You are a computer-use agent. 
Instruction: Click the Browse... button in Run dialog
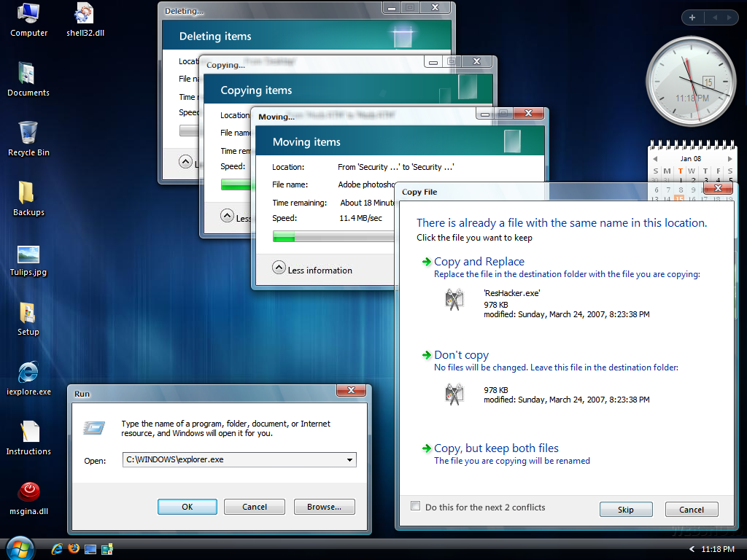324,507
